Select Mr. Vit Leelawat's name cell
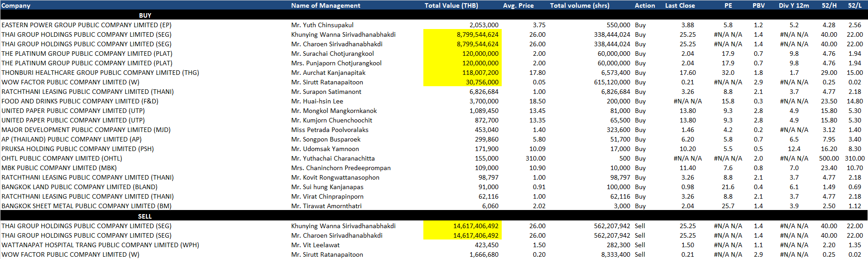 (315, 245)
